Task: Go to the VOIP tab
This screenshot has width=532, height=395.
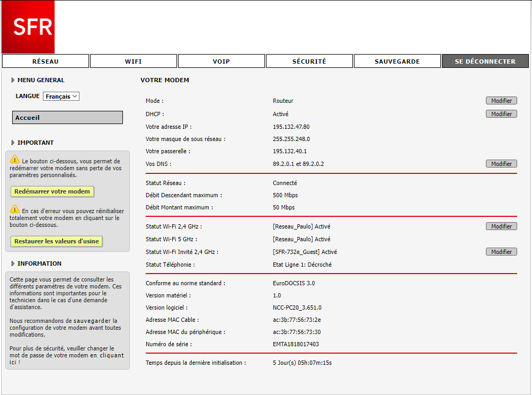Action: (221, 62)
